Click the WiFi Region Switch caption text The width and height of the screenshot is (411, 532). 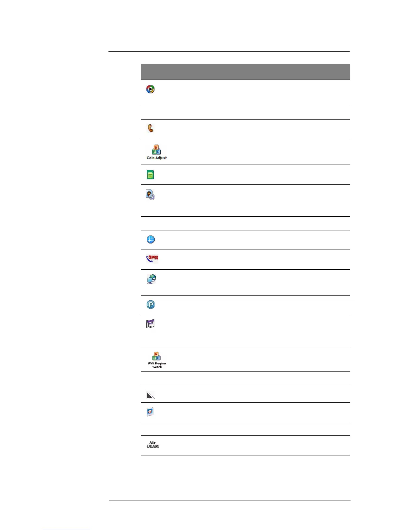[x=157, y=365]
